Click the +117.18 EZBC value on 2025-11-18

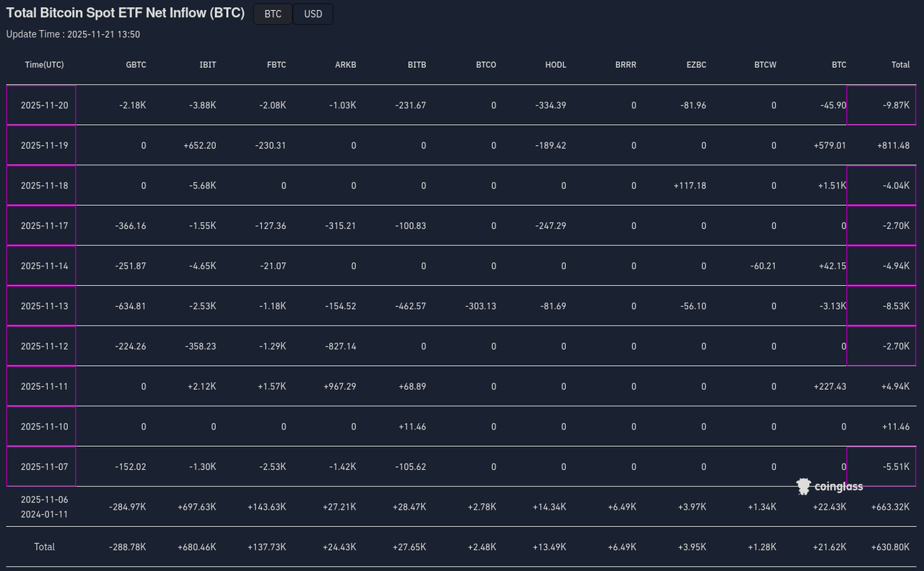tap(689, 186)
